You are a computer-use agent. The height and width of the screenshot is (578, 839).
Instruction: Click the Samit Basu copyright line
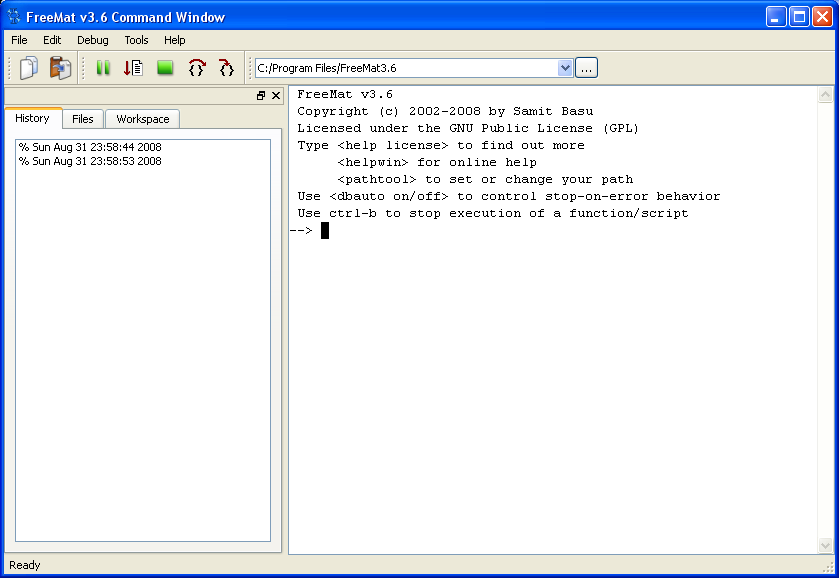(445, 111)
